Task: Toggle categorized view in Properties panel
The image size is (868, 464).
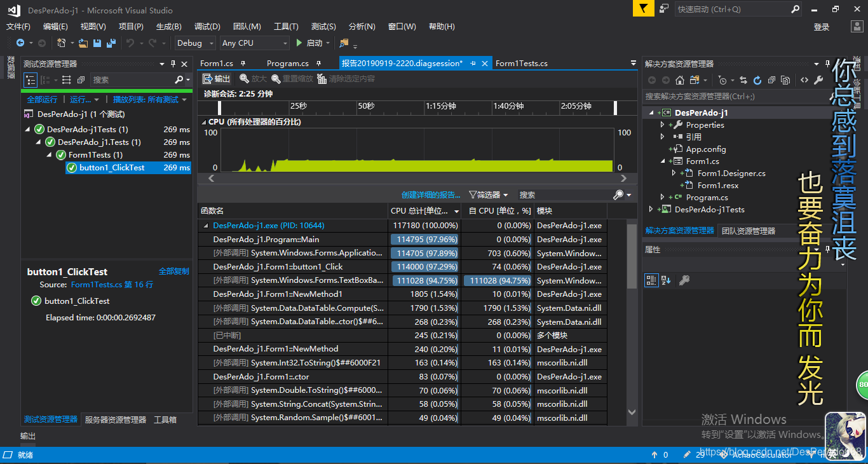Action: pyautogui.click(x=651, y=280)
